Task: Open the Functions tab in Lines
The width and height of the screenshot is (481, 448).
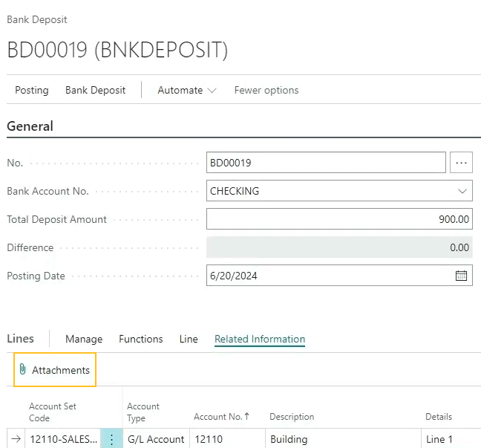Action: [140, 339]
